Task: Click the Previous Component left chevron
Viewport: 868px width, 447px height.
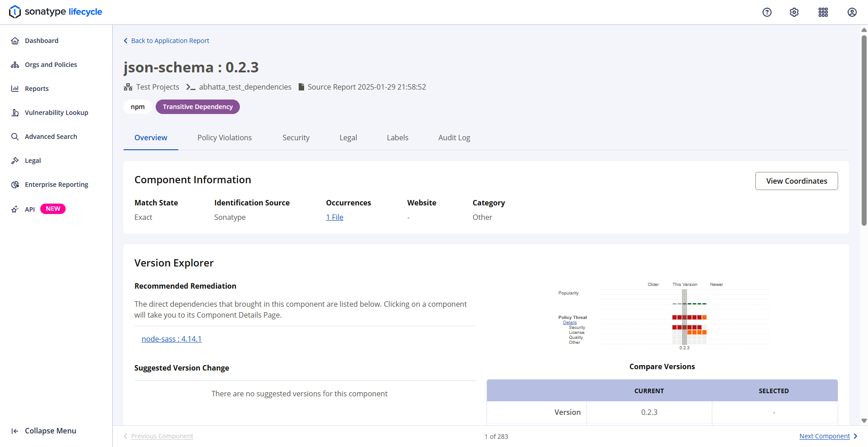Action: tap(126, 436)
